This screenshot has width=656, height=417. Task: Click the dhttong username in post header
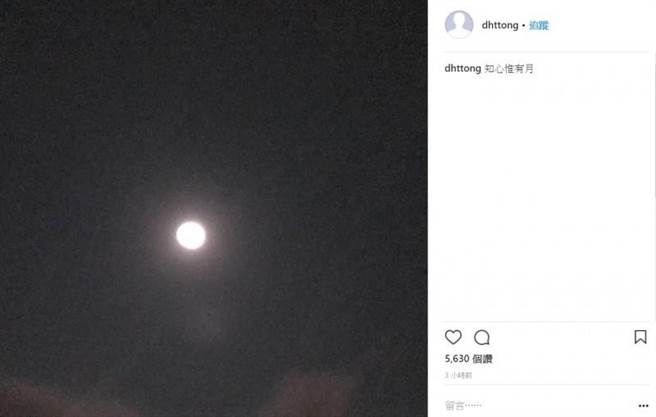point(500,25)
